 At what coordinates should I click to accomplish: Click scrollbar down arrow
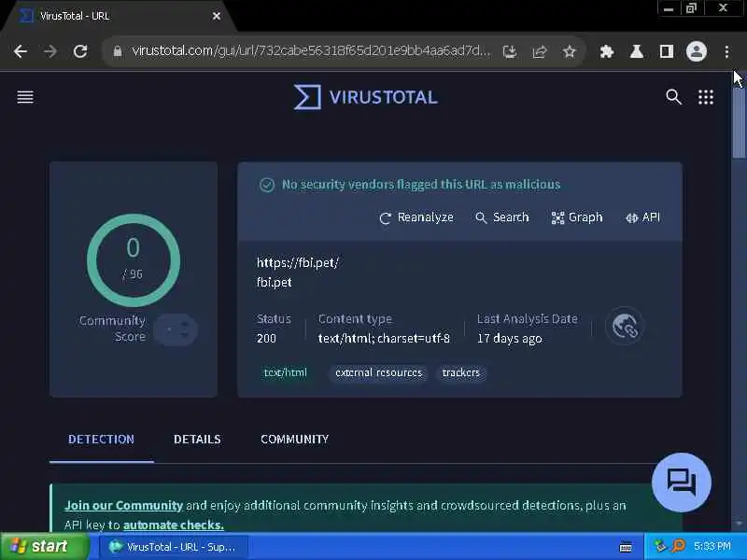pos(740,524)
